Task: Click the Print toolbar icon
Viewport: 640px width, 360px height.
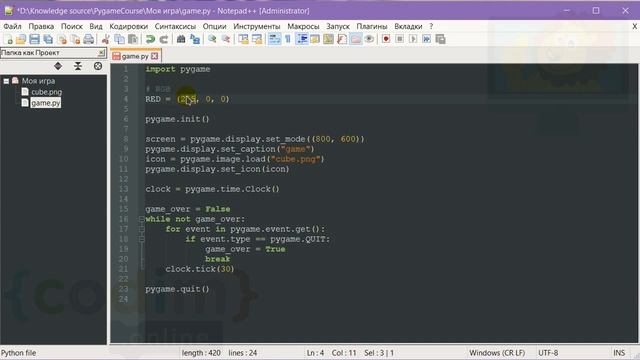Action: pos(89,39)
